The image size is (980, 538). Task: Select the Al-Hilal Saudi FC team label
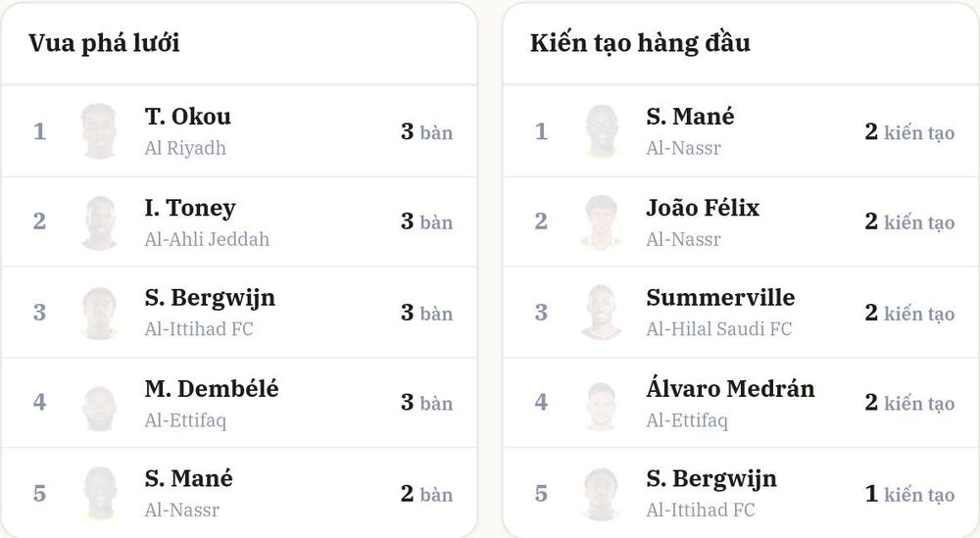tap(718, 328)
